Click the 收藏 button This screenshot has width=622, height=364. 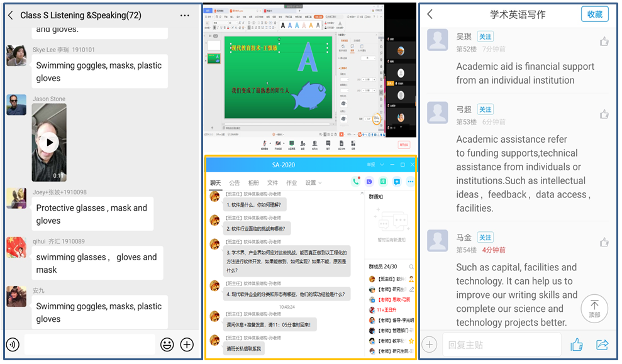pos(594,14)
